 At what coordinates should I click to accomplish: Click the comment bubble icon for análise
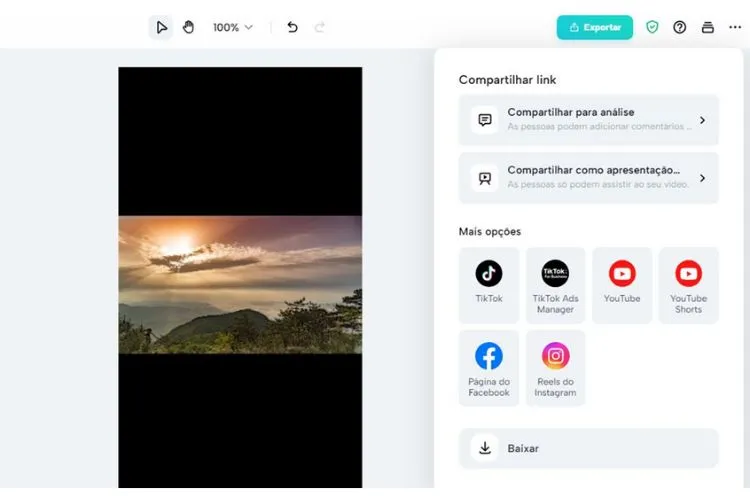click(485, 120)
